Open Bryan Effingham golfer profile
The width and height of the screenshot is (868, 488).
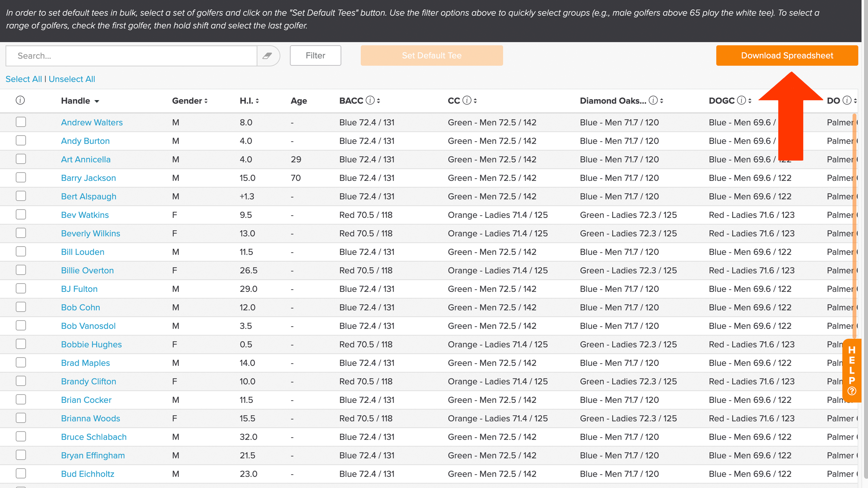(93, 455)
